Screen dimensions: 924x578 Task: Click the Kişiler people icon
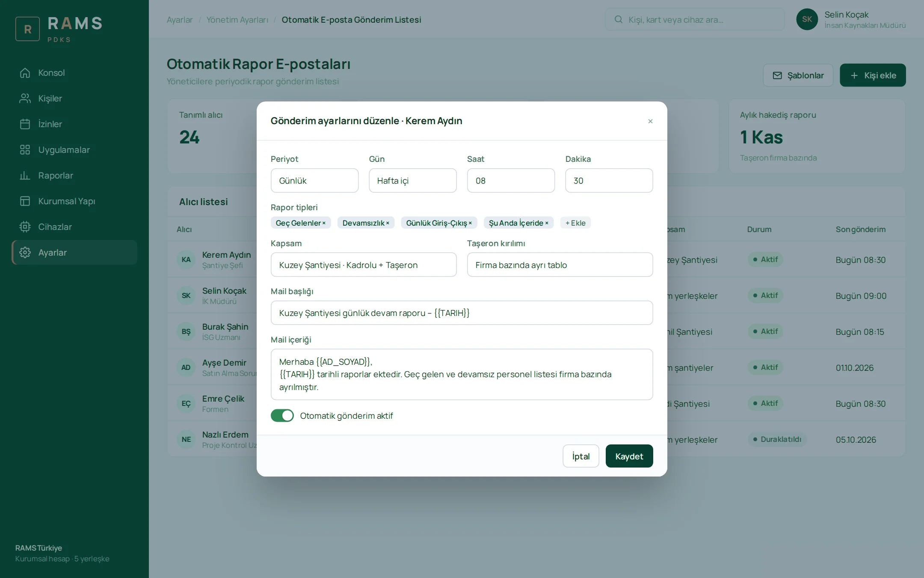[25, 98]
